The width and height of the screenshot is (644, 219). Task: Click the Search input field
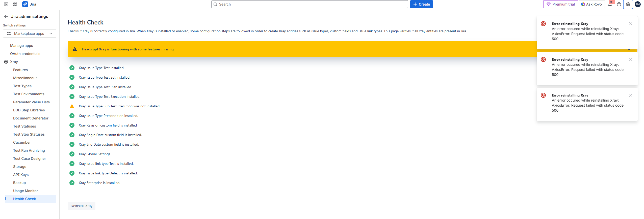click(x=310, y=4)
